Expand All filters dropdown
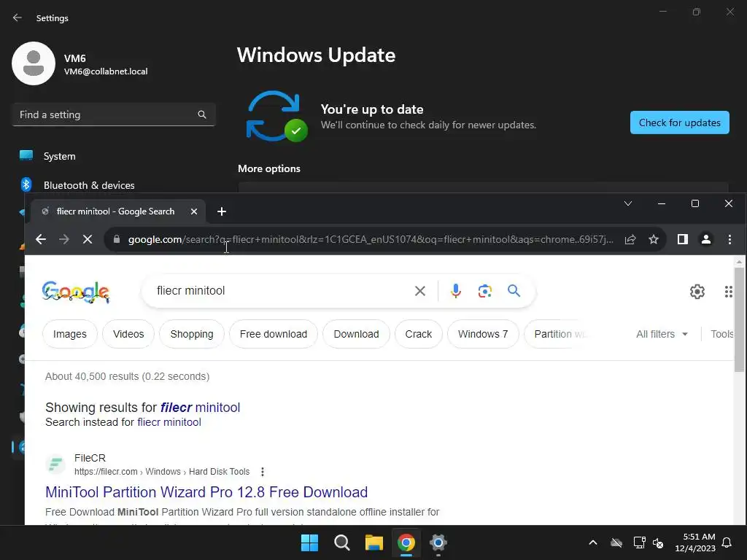747x560 pixels. click(x=662, y=334)
